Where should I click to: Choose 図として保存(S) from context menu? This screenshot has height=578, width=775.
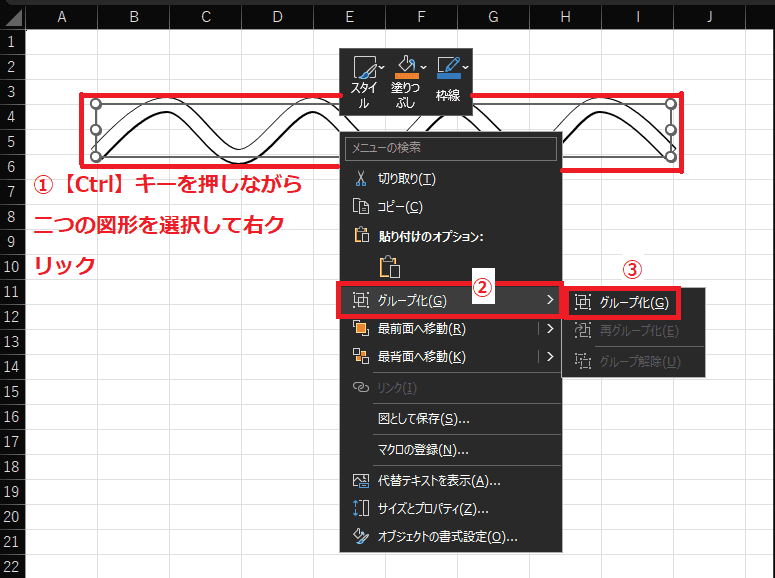[x=423, y=419]
